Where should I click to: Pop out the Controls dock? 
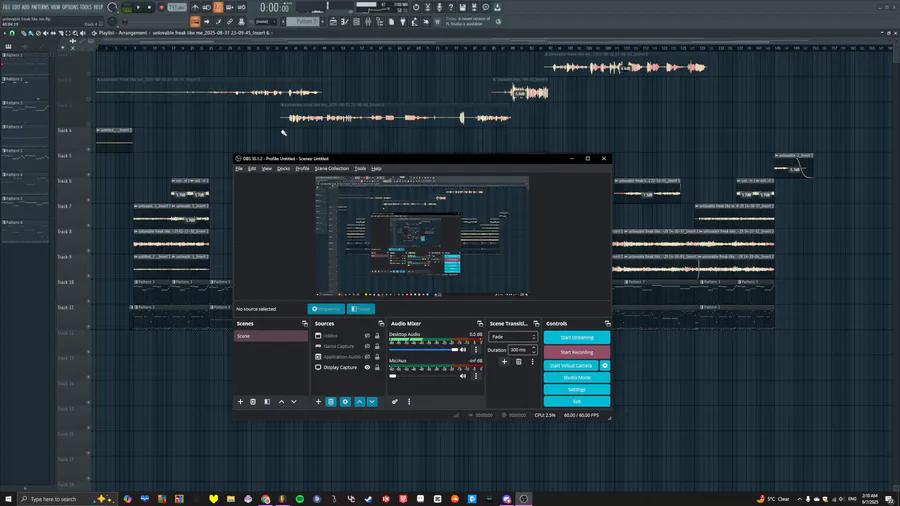tap(607, 324)
